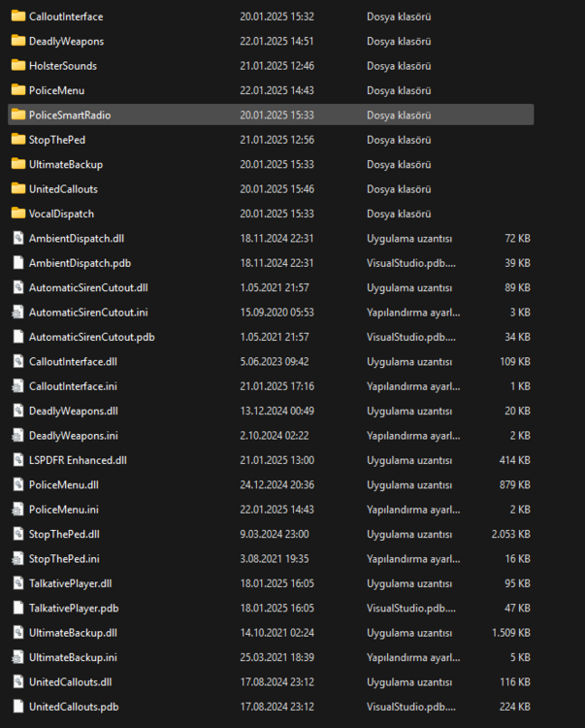Click the UltimateBackup.dll file icon
This screenshot has width=585, height=728.
[18, 632]
